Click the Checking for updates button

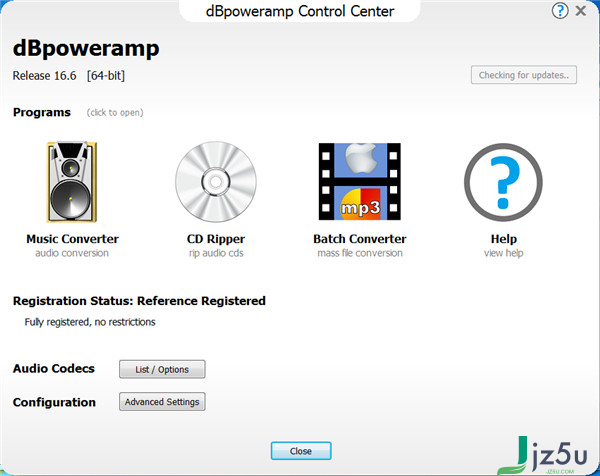click(524, 75)
